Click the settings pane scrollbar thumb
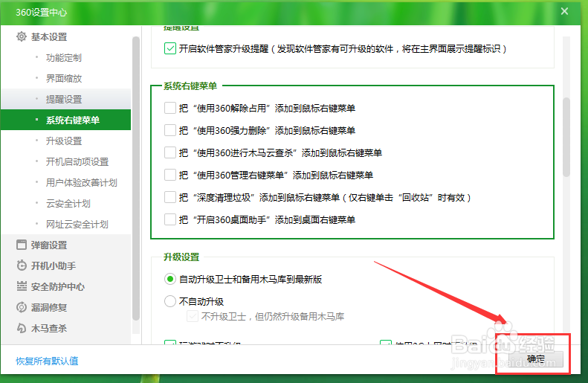Image resolution: width=588 pixels, height=383 pixels. point(566,137)
